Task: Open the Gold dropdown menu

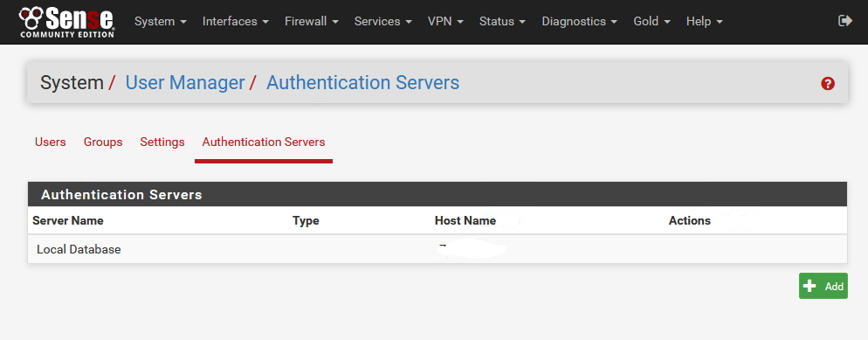Action: [652, 22]
